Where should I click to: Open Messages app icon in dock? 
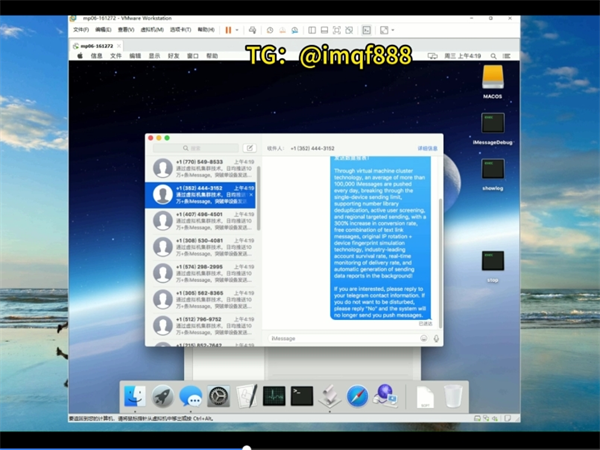[x=190, y=396]
